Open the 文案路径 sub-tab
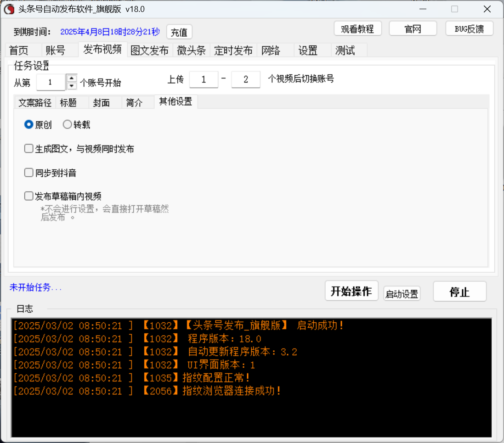The image size is (504, 443). [x=35, y=102]
